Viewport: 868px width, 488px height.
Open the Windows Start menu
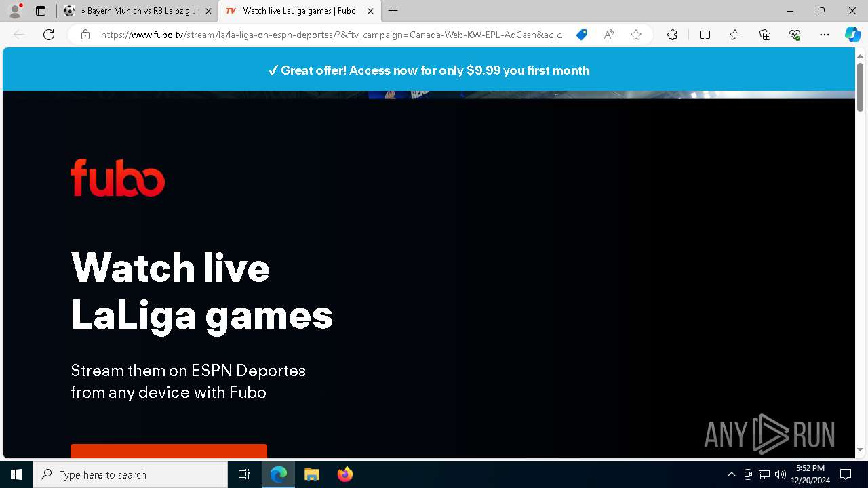[x=16, y=474]
